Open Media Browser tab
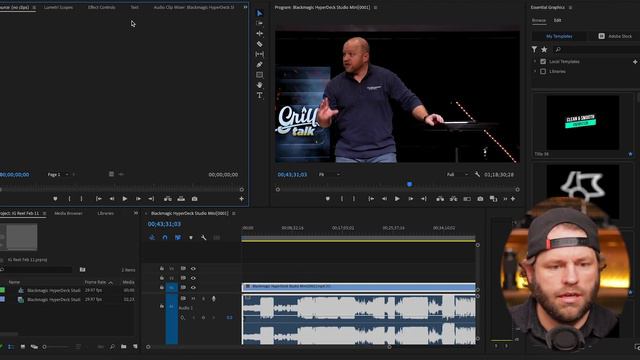This screenshot has width=640, height=360. point(69,213)
